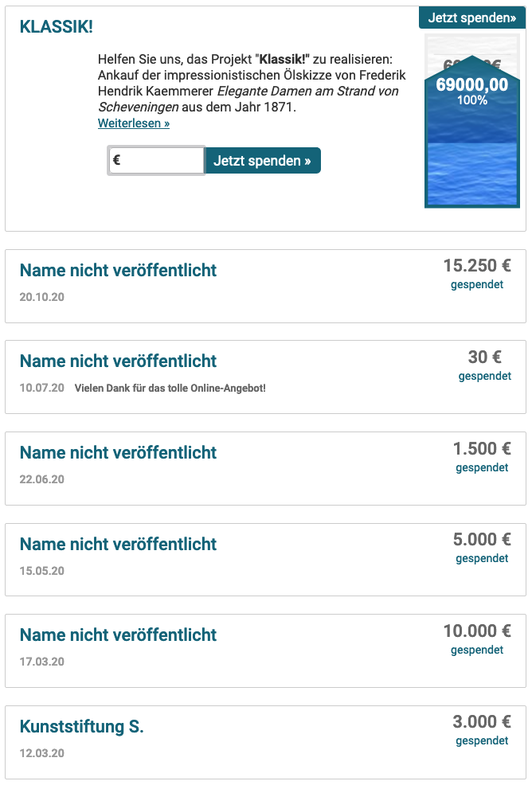The image size is (532, 785).
Task: Click the date 12.03.20 under Kunststiftung S.
Action: tap(42, 753)
